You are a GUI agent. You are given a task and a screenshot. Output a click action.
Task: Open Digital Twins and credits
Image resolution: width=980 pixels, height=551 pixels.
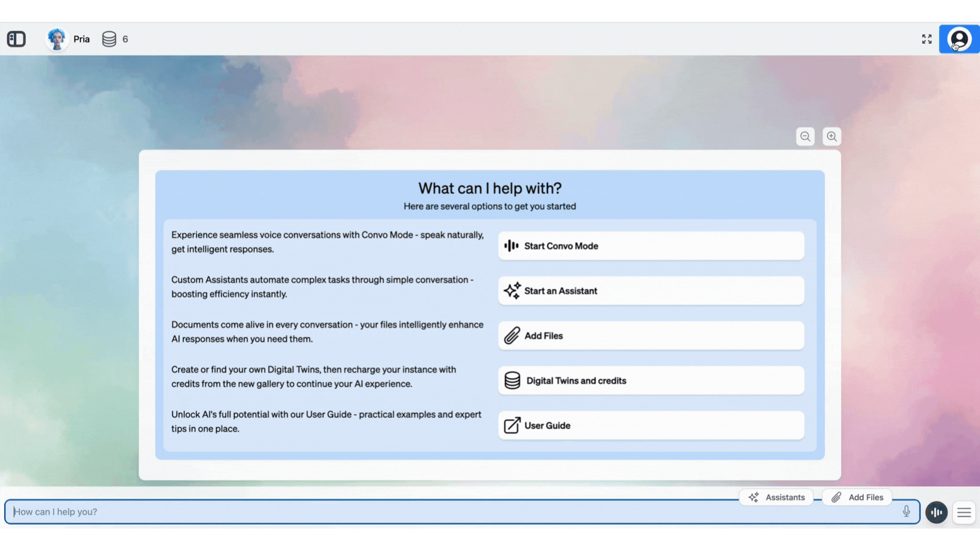[x=651, y=381]
